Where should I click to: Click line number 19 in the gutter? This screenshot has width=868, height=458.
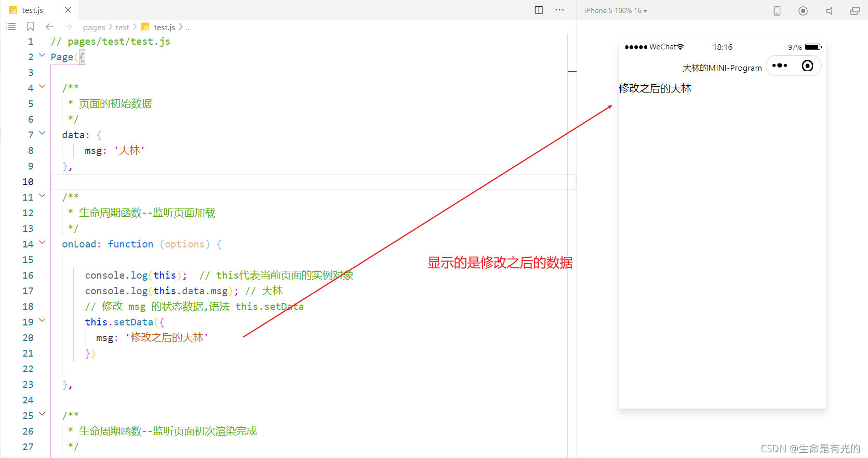28,322
